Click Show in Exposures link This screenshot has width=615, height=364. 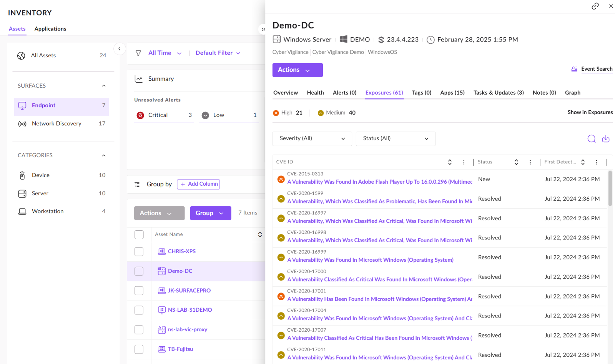coord(590,113)
